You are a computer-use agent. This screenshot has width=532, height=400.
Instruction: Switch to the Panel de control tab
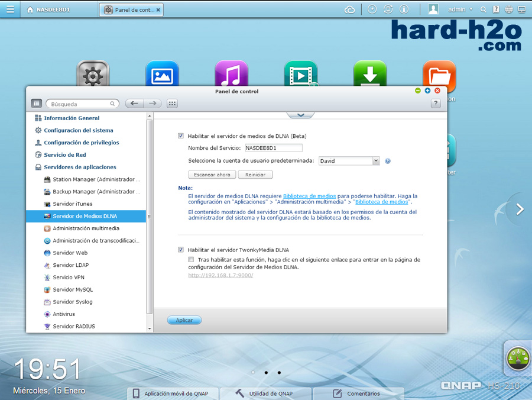coord(131,10)
